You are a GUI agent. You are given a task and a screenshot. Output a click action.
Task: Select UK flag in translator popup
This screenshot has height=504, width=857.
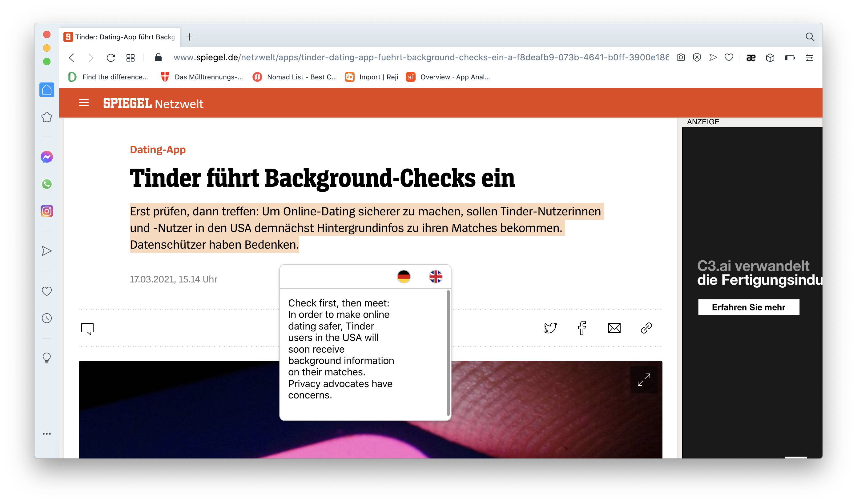(435, 276)
